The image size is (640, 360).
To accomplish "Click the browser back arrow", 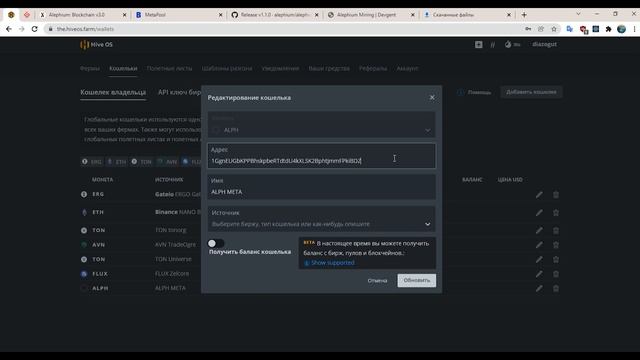I will point(9,29).
